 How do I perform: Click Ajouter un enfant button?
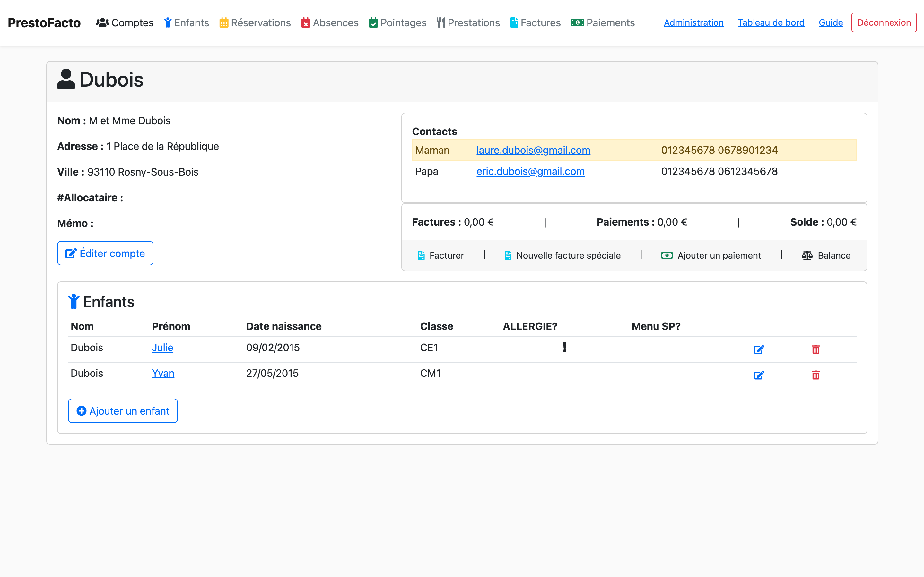click(123, 411)
